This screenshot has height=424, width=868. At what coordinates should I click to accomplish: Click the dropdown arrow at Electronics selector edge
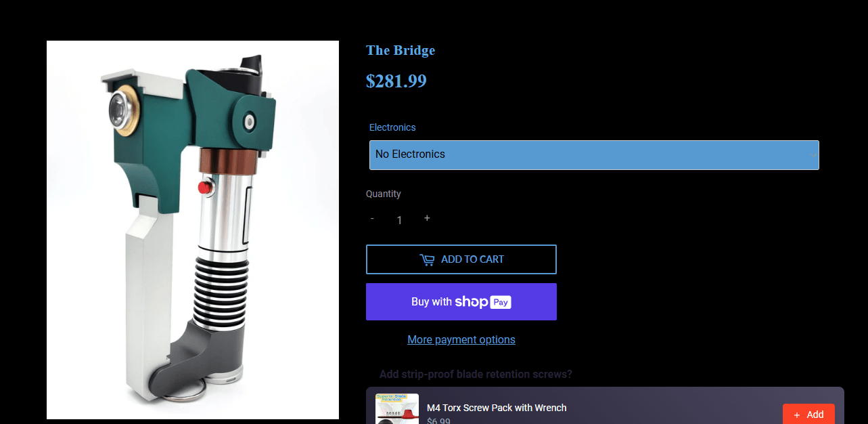[x=814, y=155]
